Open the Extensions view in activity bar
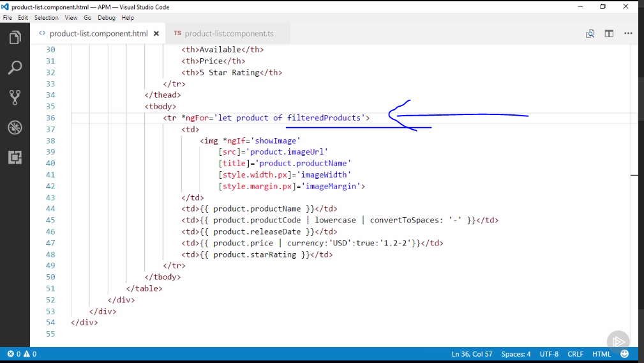The image size is (644, 363). [x=15, y=157]
